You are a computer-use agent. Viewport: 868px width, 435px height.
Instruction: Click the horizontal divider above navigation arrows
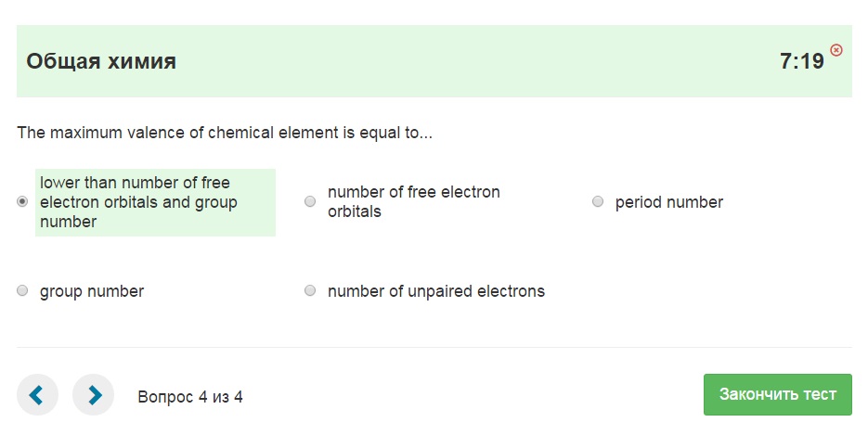434,348
